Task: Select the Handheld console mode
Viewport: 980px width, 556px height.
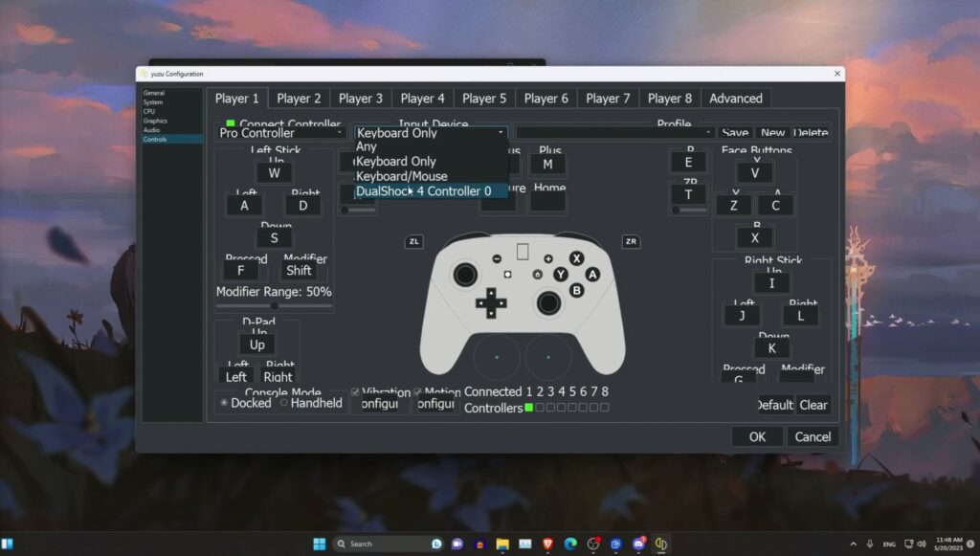Action: point(311,404)
